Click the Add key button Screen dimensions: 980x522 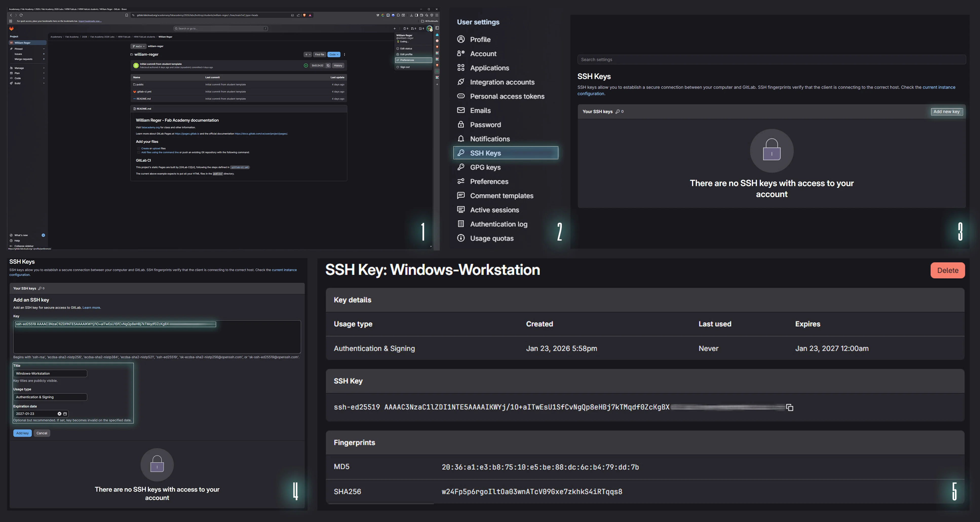pyautogui.click(x=23, y=433)
